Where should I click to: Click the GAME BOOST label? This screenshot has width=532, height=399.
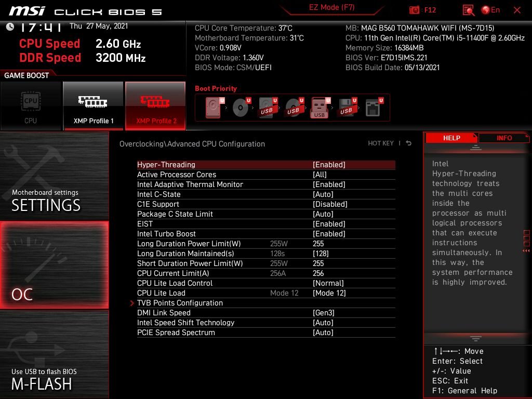pyautogui.click(x=26, y=75)
